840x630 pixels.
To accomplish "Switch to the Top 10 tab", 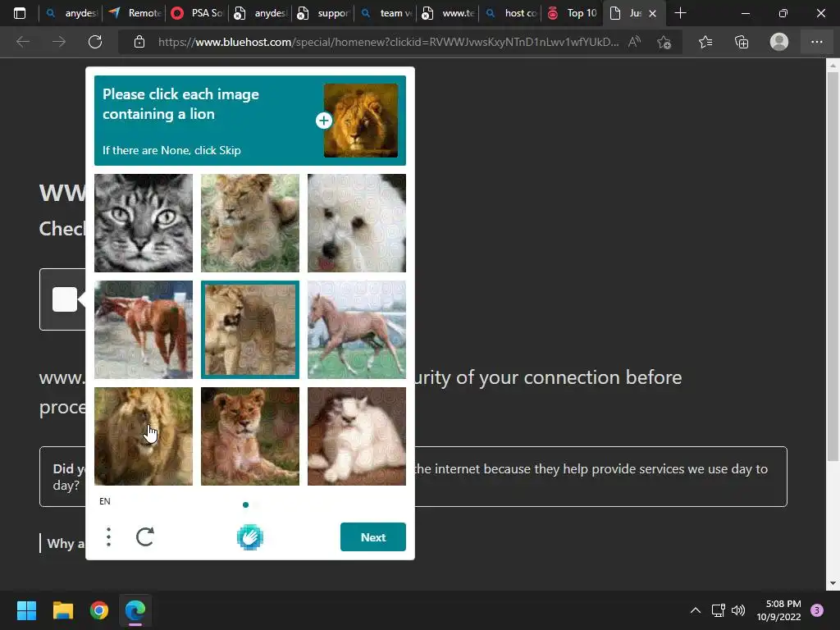I will click(572, 13).
